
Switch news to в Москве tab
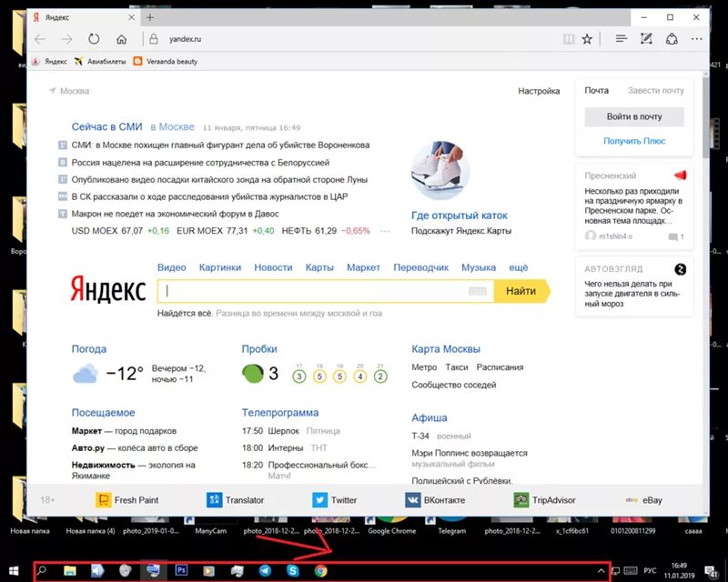(172, 126)
